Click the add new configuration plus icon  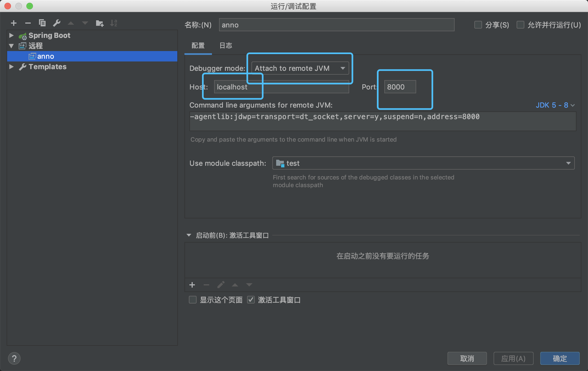14,23
